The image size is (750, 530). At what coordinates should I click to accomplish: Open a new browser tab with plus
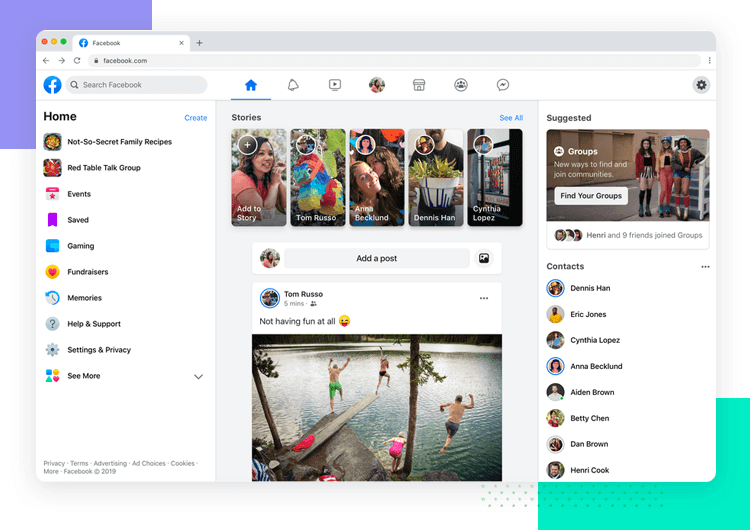point(199,43)
